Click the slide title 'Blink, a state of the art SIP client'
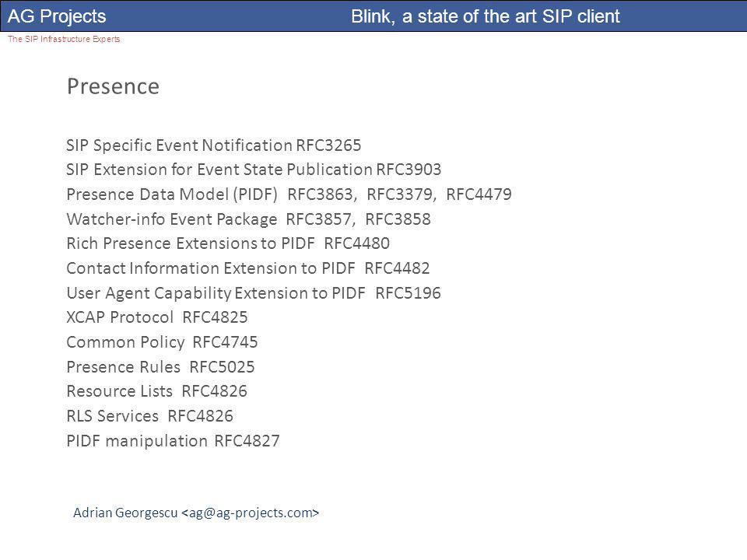Image resolution: width=747 pixels, height=560 pixels. [x=485, y=16]
